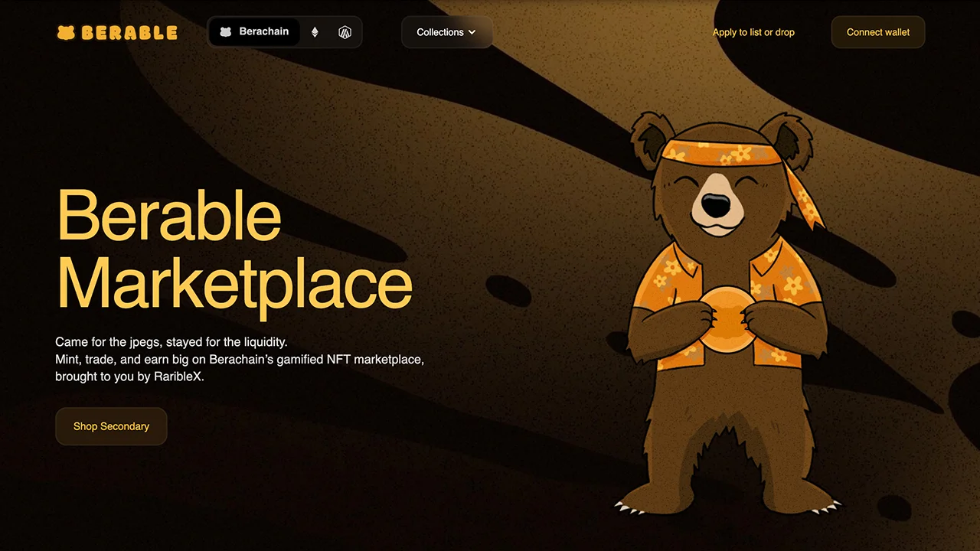
Task: Switch to the Ethereum network icon
Action: (315, 32)
